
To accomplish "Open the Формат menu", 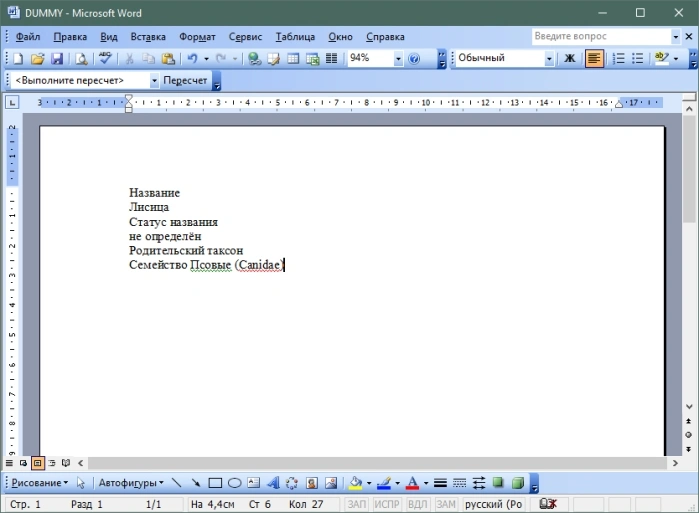I will click(x=197, y=37).
